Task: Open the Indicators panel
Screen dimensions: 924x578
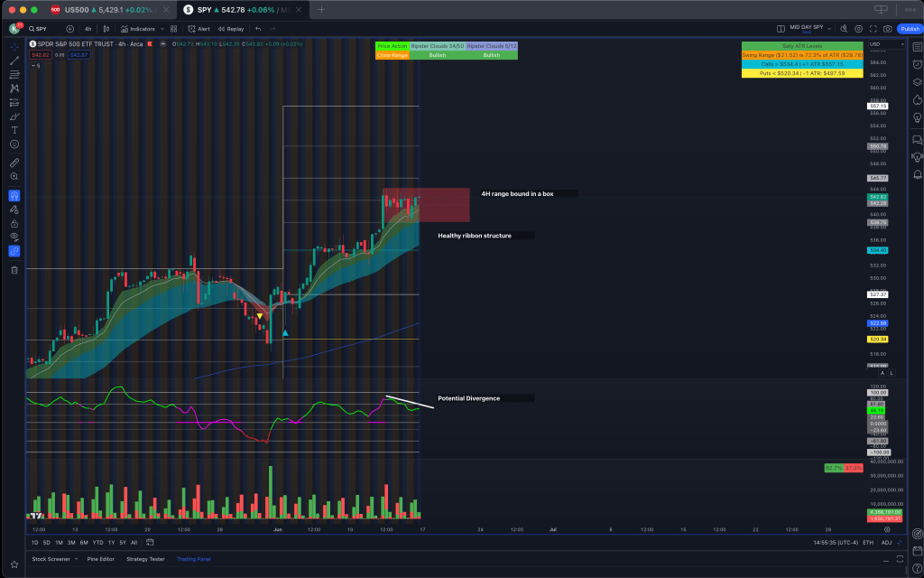Action: tap(138, 29)
